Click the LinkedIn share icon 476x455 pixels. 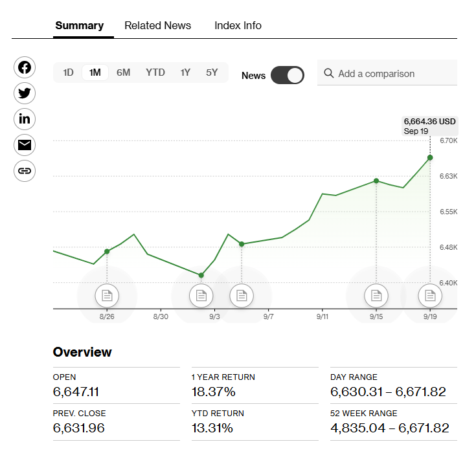pos(25,119)
